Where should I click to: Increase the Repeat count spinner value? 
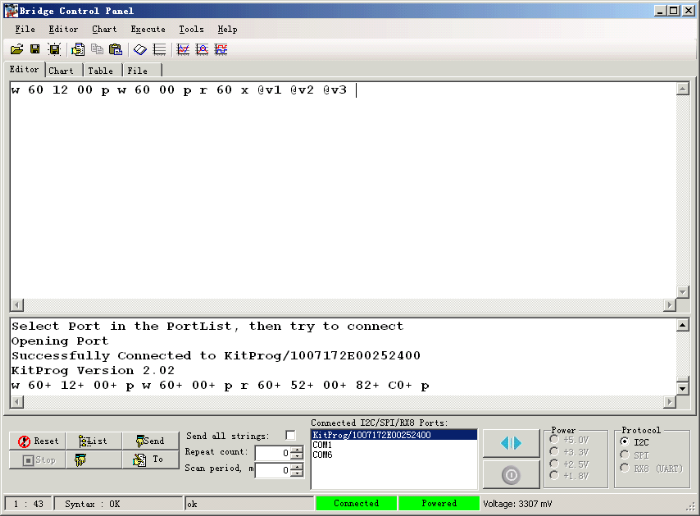coord(297,449)
